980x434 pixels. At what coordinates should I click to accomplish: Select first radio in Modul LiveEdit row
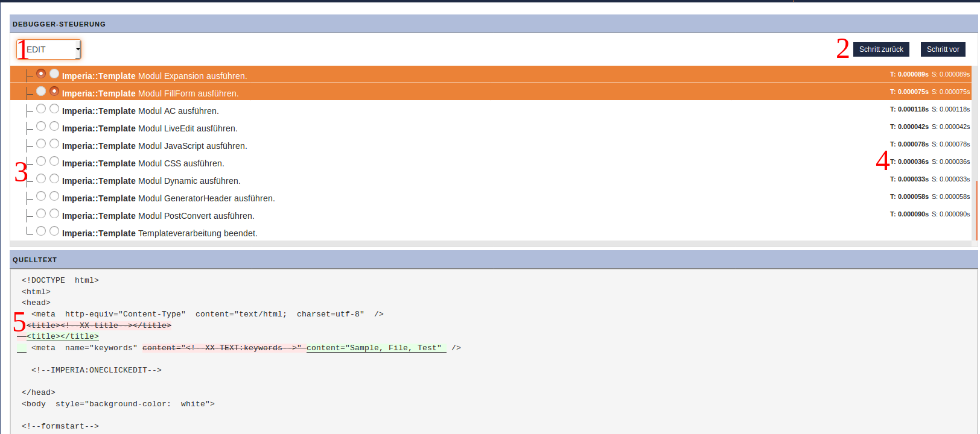(41, 126)
